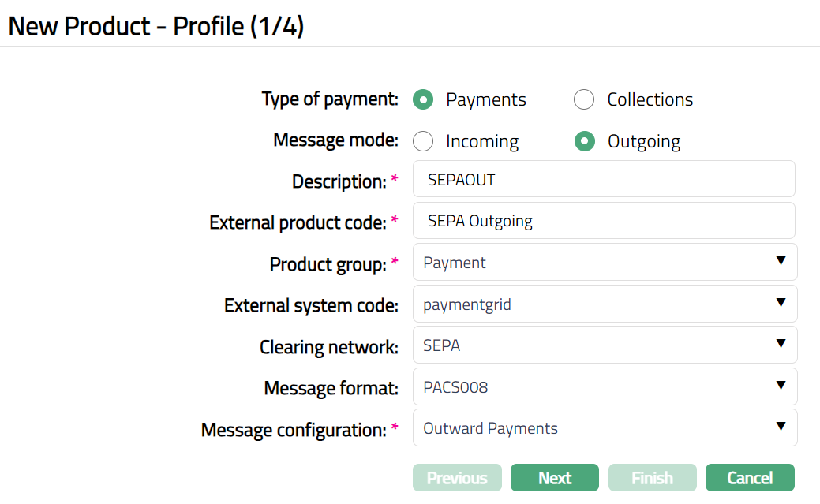Click the disabled Previous button
This screenshot has height=504, width=820.
(x=457, y=478)
